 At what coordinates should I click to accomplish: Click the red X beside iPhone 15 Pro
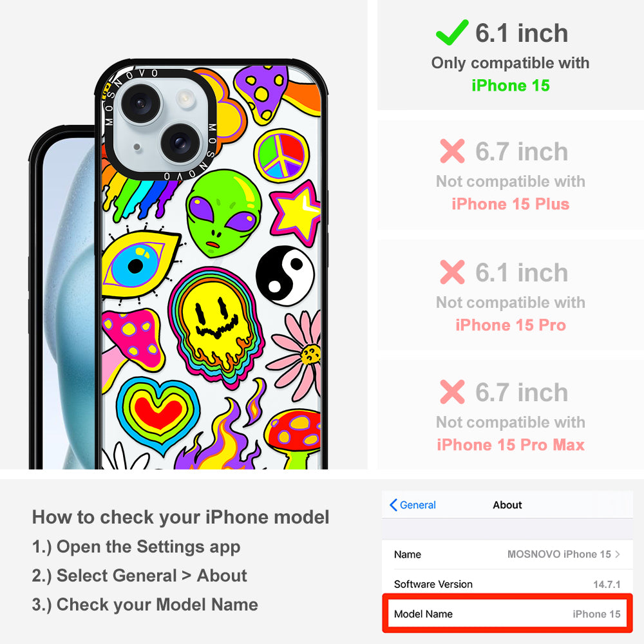click(452, 272)
